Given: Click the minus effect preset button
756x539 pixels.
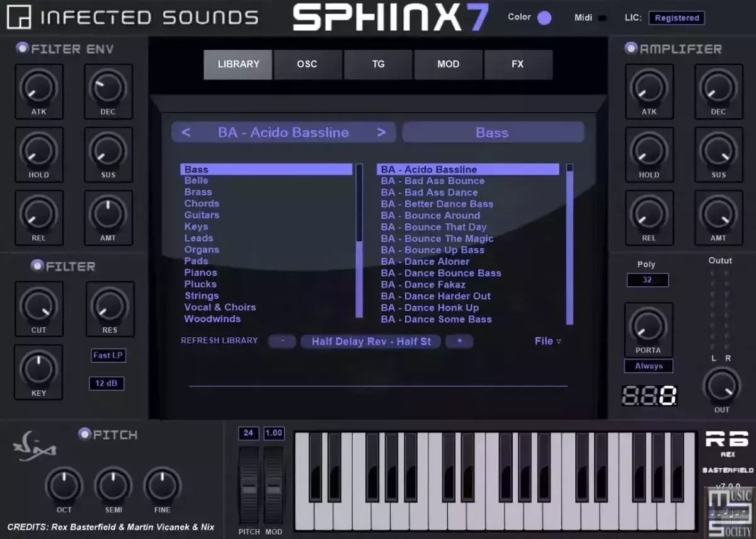Looking at the screenshot, I should point(283,341).
